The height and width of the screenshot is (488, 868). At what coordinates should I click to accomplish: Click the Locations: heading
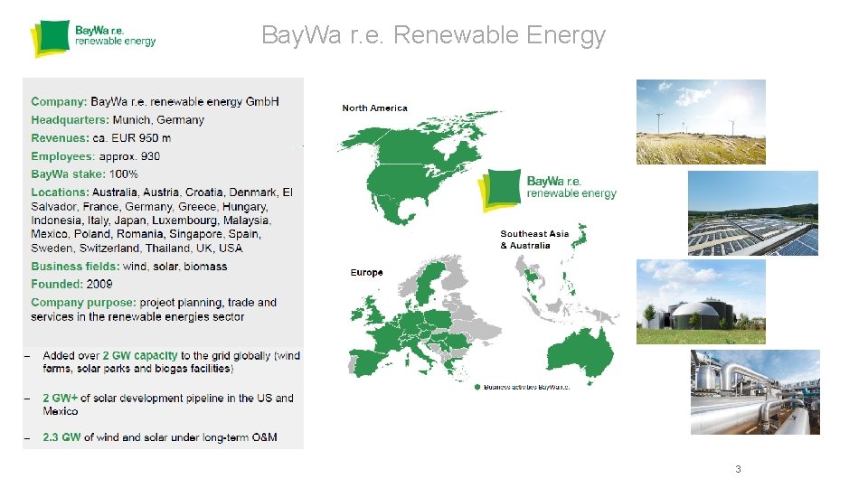60,192
